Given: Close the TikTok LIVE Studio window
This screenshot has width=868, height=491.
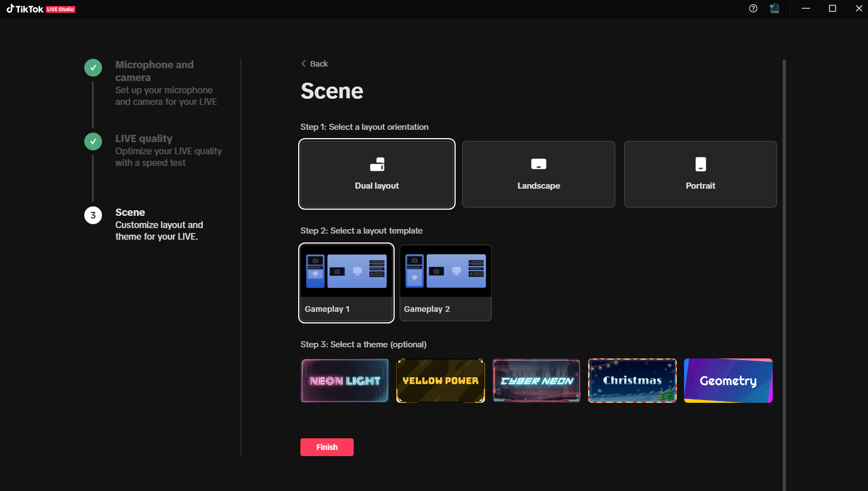Looking at the screenshot, I should (x=859, y=8).
